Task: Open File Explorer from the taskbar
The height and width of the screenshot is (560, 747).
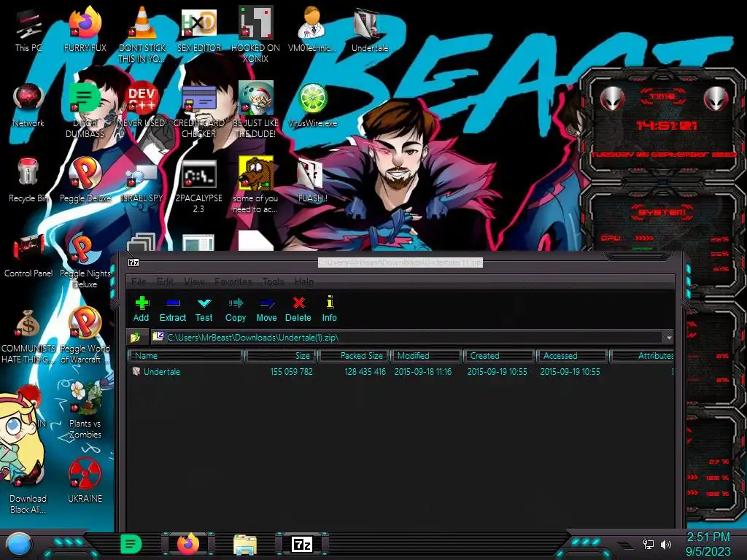Action: [245, 545]
